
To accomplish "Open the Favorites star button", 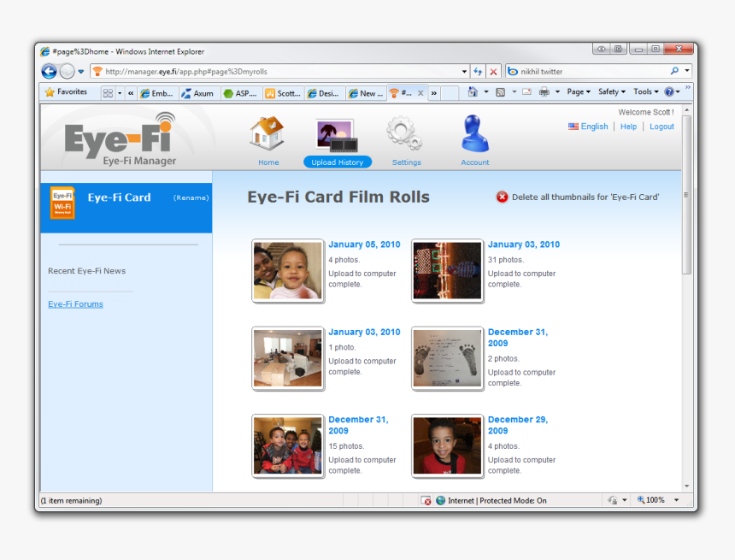I will (x=66, y=92).
